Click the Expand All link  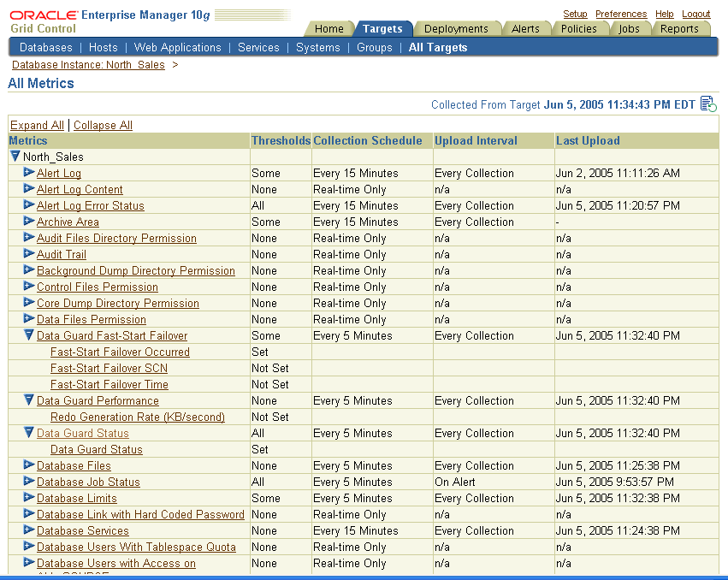(x=37, y=125)
